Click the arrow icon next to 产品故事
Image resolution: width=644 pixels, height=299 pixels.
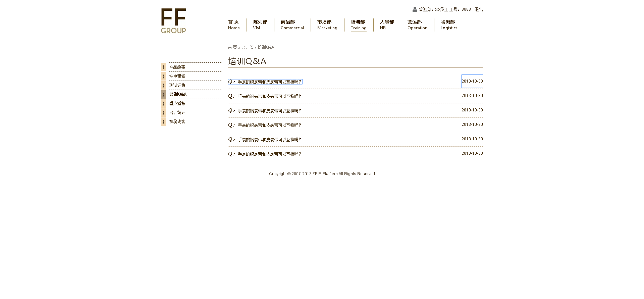pos(163,67)
